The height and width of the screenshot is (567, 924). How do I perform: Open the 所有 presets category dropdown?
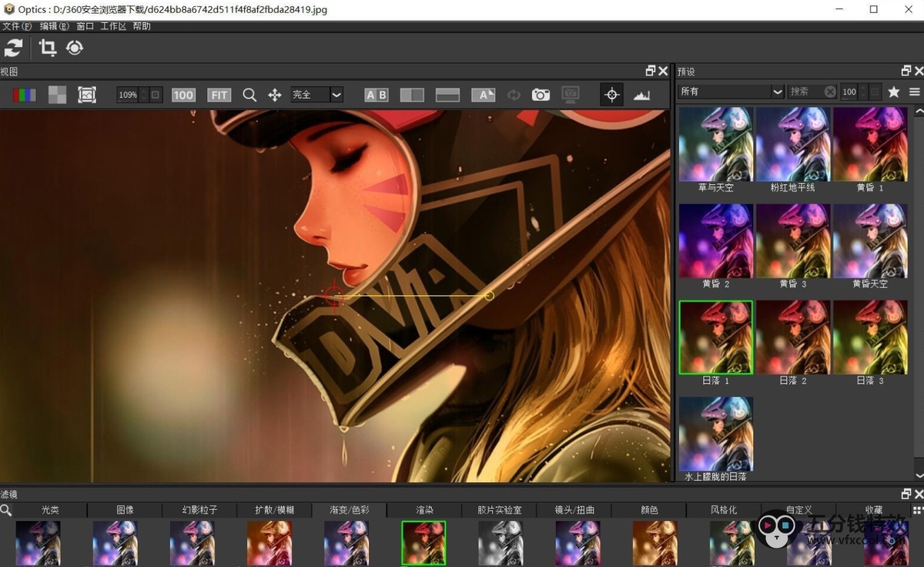click(x=731, y=92)
